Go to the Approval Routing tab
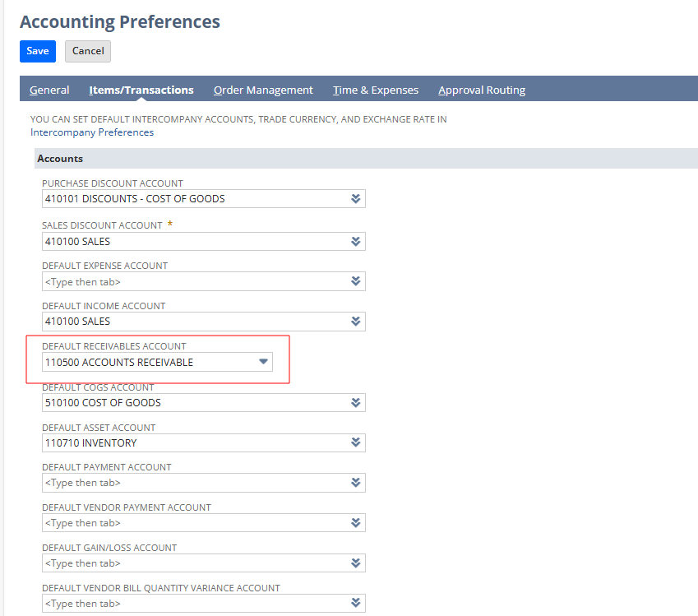Screen dimensions: 698x616 (x=482, y=90)
